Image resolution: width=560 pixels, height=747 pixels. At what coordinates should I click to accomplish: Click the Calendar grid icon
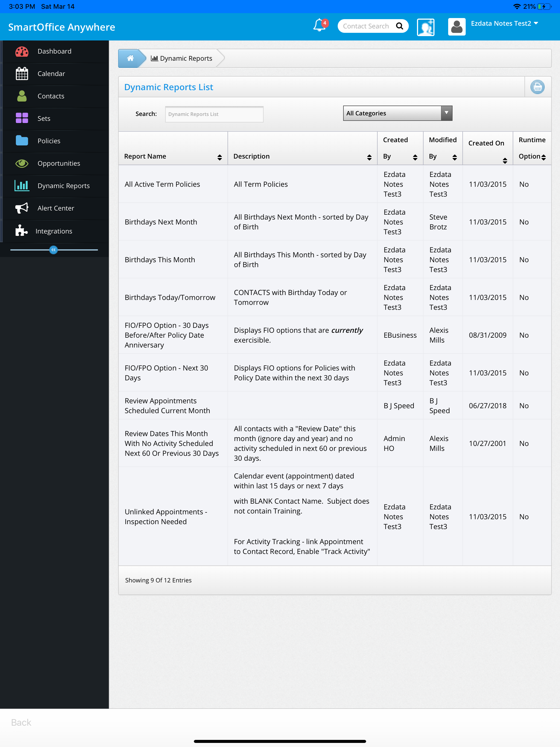(22, 74)
